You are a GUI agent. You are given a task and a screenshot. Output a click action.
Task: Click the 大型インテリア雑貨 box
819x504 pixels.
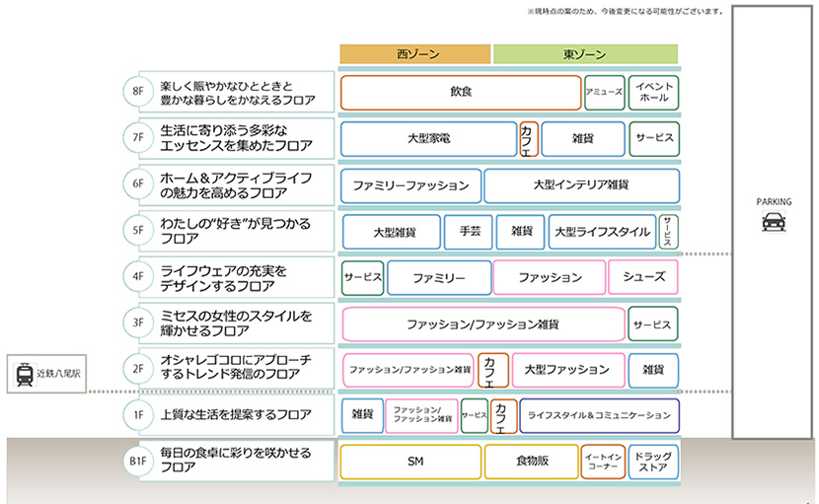pos(581,185)
